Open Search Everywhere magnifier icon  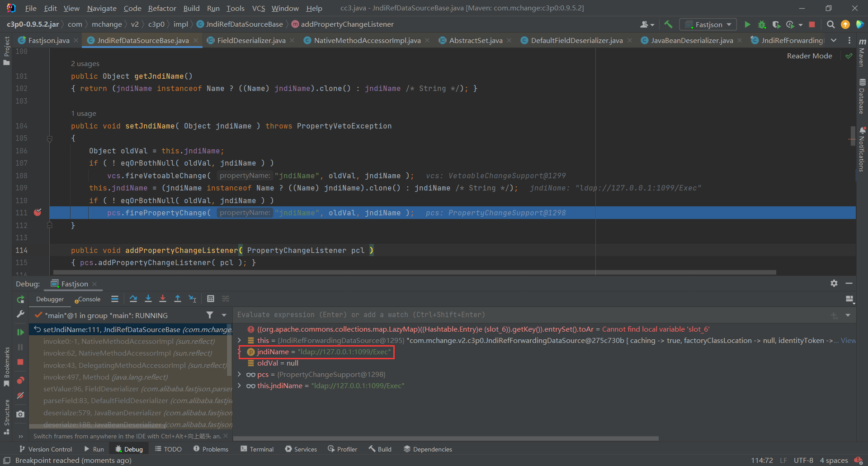830,24
